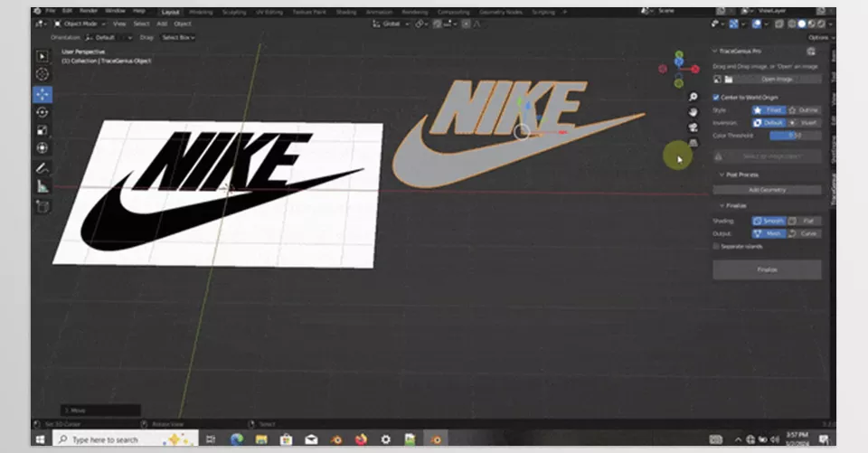Click the image icon beside Open Image

pos(717,80)
